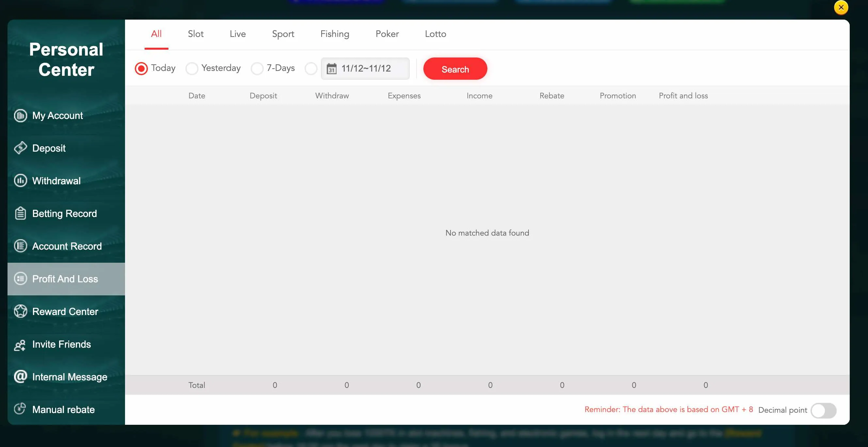The height and width of the screenshot is (447, 868).
Task: Switch to the Sport tab
Action: (x=283, y=34)
